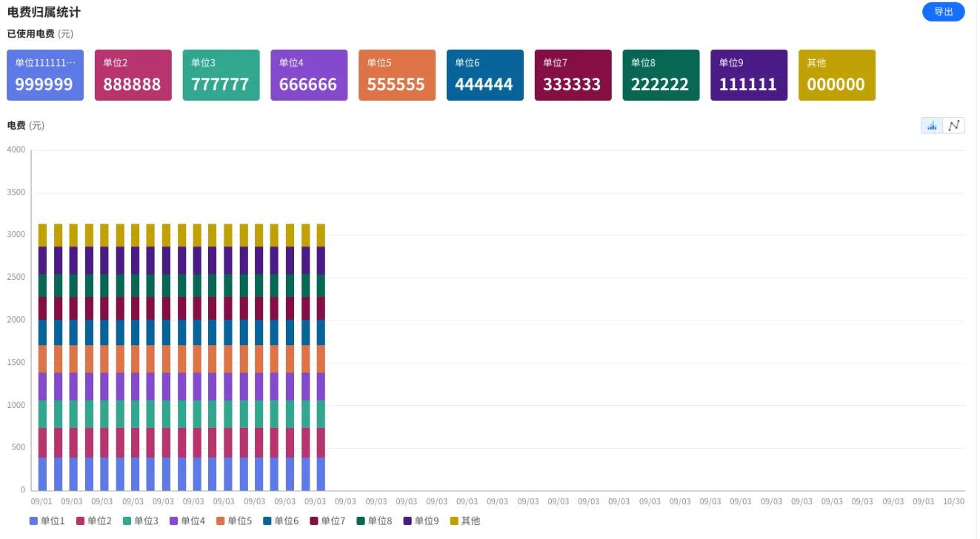Image resolution: width=980 pixels, height=539 pixels.
Task: Toggle 单位3 legend series visibility
Action: (141, 521)
